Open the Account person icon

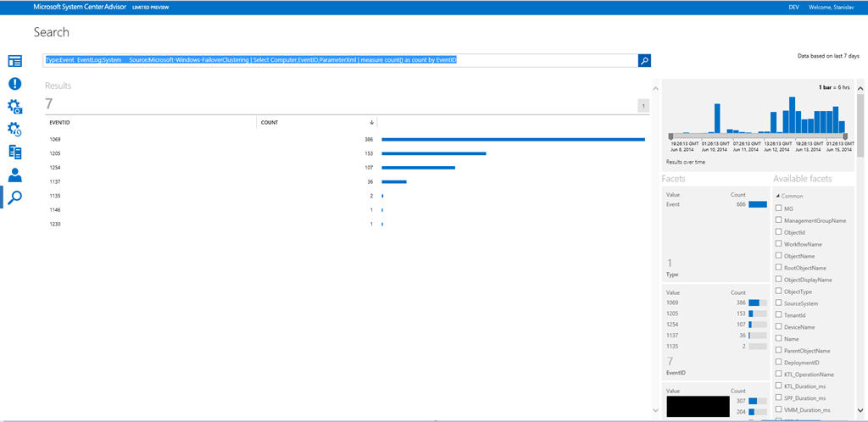14,175
